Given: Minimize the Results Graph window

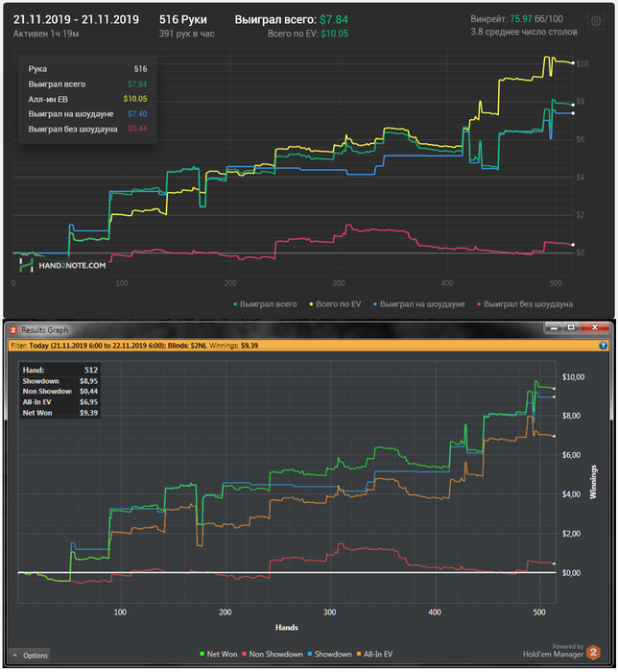Looking at the screenshot, I should tap(554, 328).
